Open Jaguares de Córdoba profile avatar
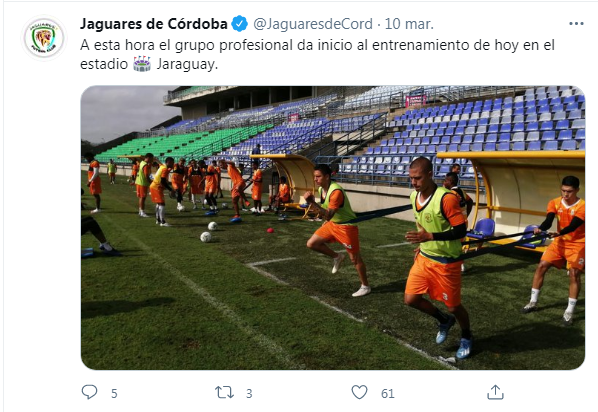This screenshot has height=412, width=598. pyautogui.click(x=43, y=38)
